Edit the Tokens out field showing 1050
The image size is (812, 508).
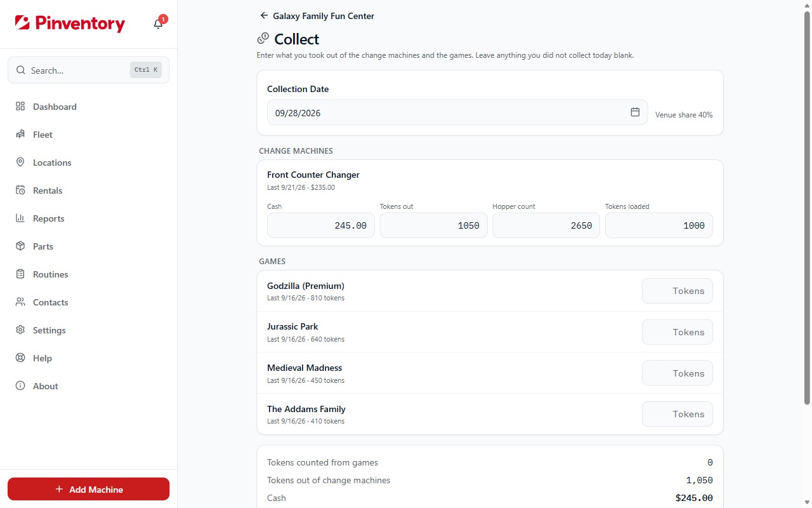tap(433, 225)
